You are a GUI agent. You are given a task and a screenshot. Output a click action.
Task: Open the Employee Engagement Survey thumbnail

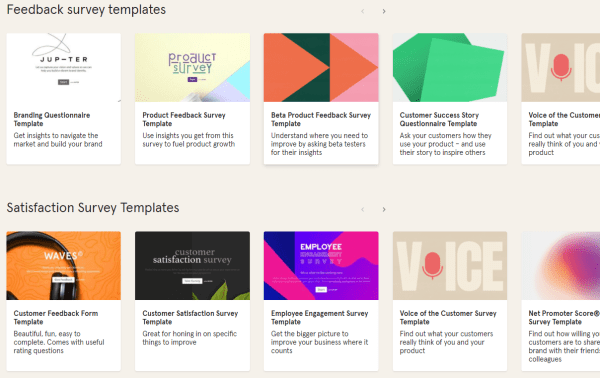click(321, 266)
